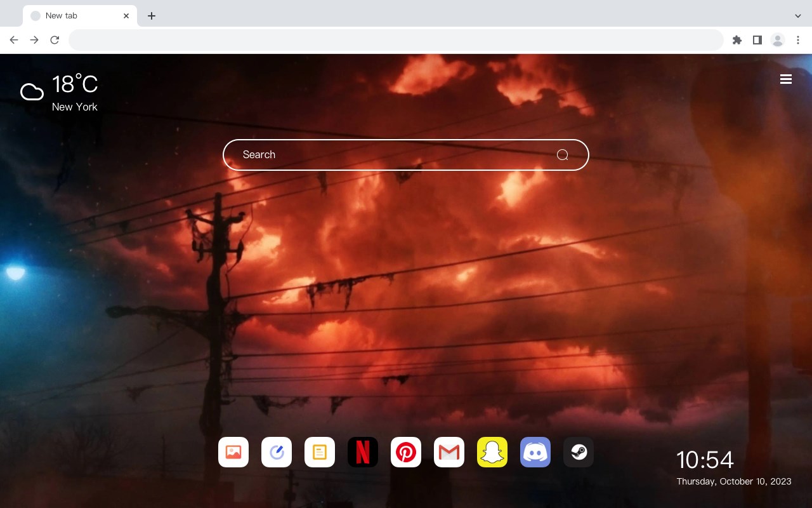The height and width of the screenshot is (508, 812).
Task: Launch the Steam shortcut
Action: coord(579,452)
